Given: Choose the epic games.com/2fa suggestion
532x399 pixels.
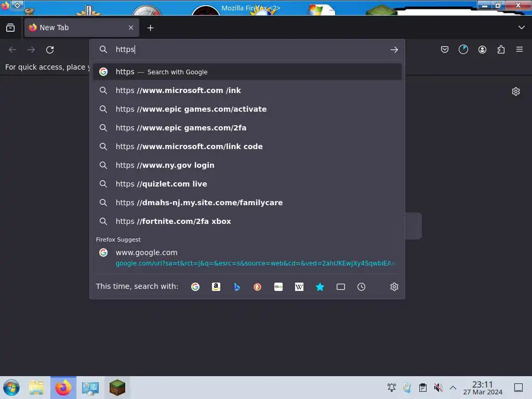Looking at the screenshot, I should click(247, 128).
